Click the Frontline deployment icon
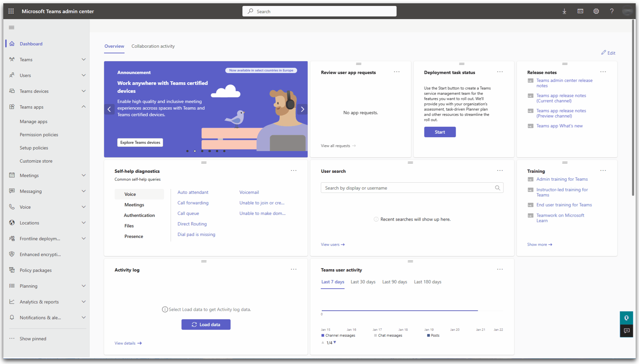639x364 pixels. click(12, 239)
